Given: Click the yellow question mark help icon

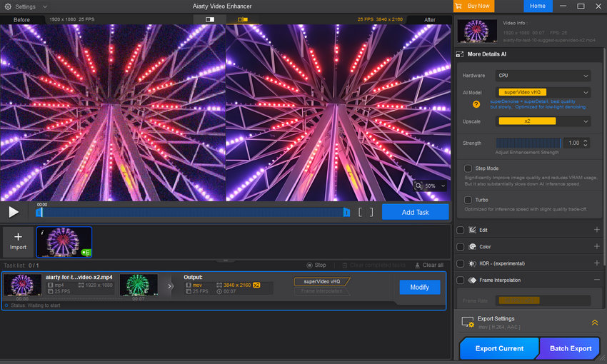Looking at the screenshot, I should 476,104.
